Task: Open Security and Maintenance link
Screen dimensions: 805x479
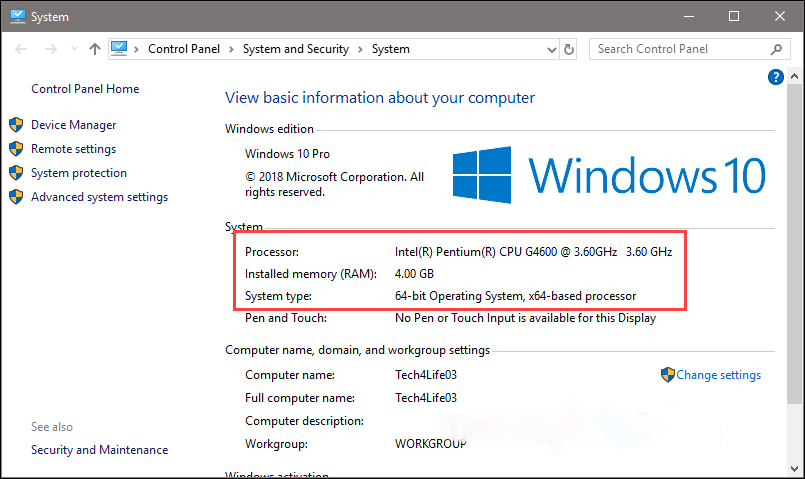Action: click(99, 450)
